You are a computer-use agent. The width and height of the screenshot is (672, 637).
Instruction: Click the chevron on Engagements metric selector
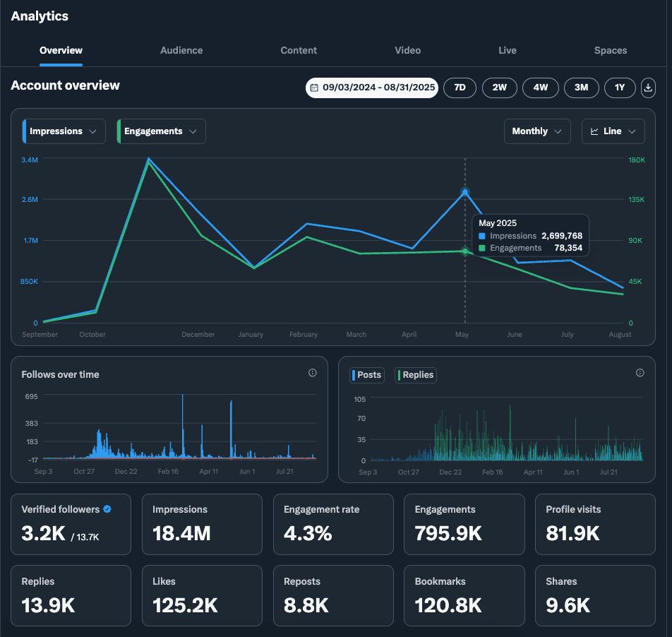coord(193,131)
